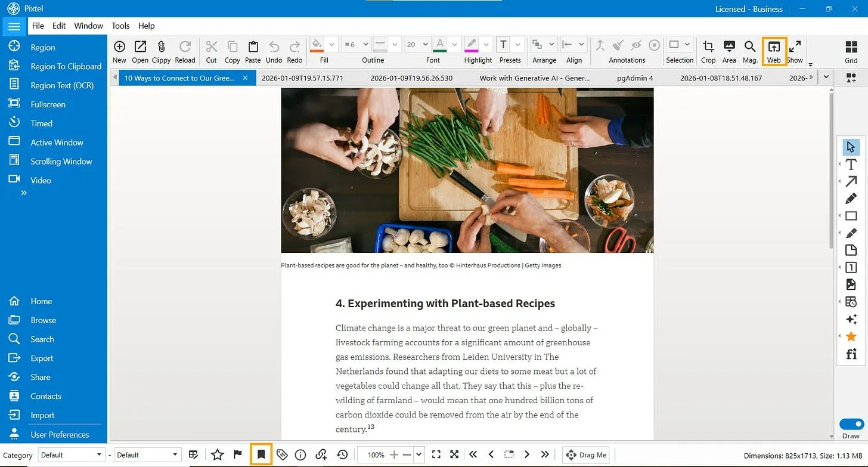Viewport: 868px width, 467px height.
Task: Open a file with the Open icon
Action: [140, 47]
